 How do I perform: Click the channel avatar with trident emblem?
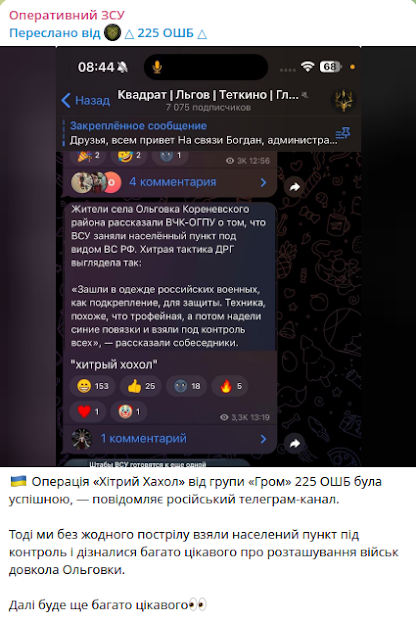[344, 100]
